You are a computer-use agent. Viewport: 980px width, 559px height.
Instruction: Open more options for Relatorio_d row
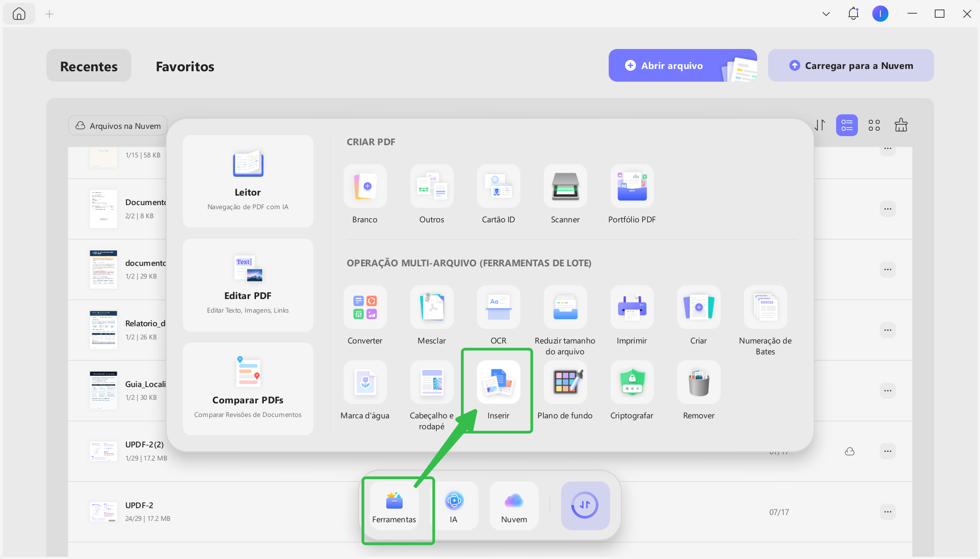[x=888, y=330]
